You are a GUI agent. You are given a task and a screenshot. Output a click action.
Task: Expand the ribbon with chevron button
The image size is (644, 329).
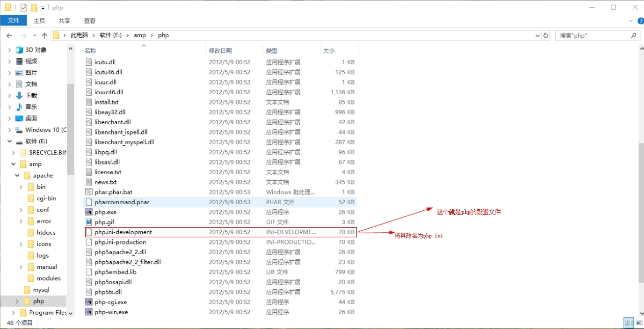630,21
